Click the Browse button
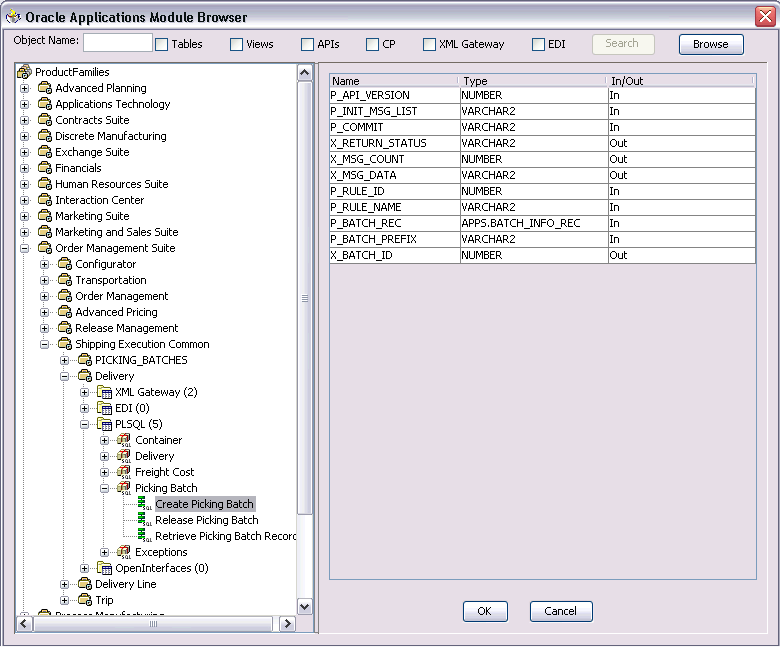780x647 pixels. [x=711, y=44]
